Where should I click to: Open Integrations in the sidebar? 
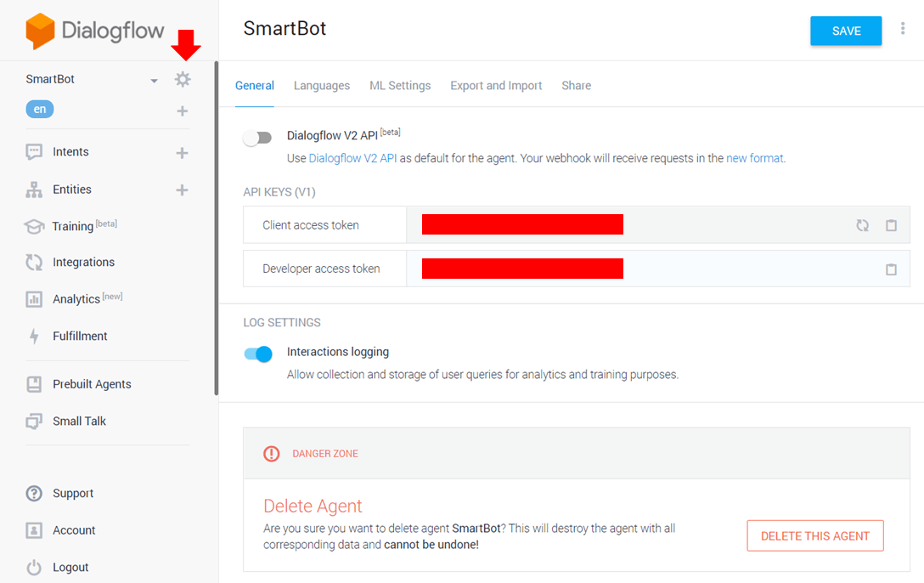tap(83, 263)
